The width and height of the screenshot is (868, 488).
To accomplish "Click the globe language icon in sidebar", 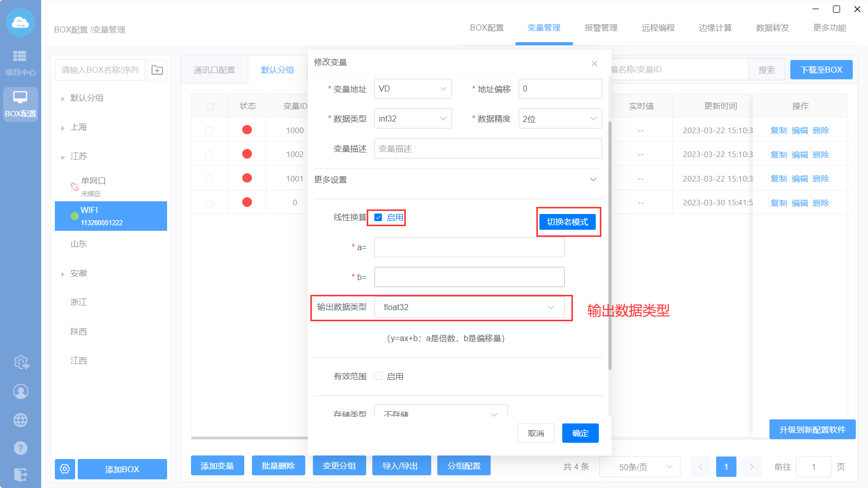I will coord(21,420).
